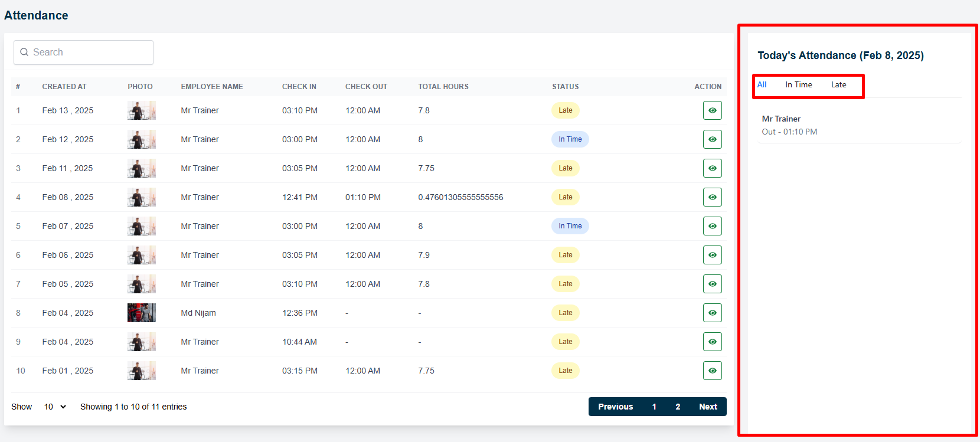Switch to the In Time tab

point(798,85)
